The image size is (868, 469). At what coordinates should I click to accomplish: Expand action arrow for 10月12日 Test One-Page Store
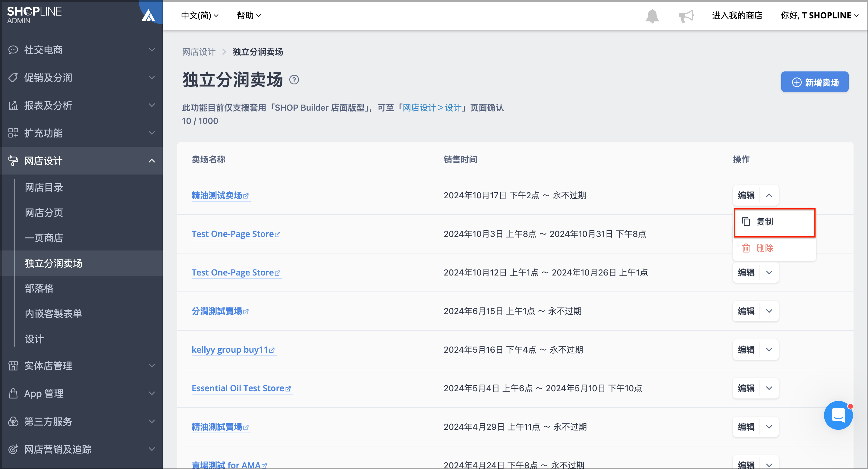click(x=769, y=272)
